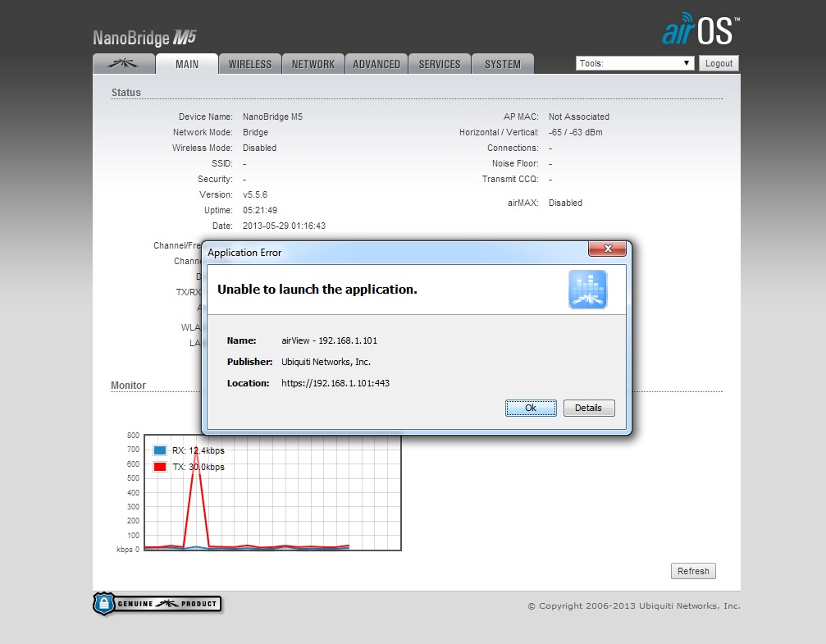This screenshot has width=826, height=644.
Task: Click the location https://192.168.1.101:443
Action: pos(335,383)
